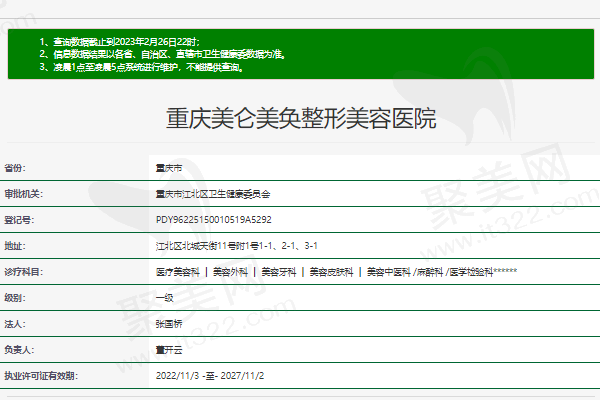Viewport: 600px width, 400px height.
Task: Select the 登记号 label
Action: point(19,220)
